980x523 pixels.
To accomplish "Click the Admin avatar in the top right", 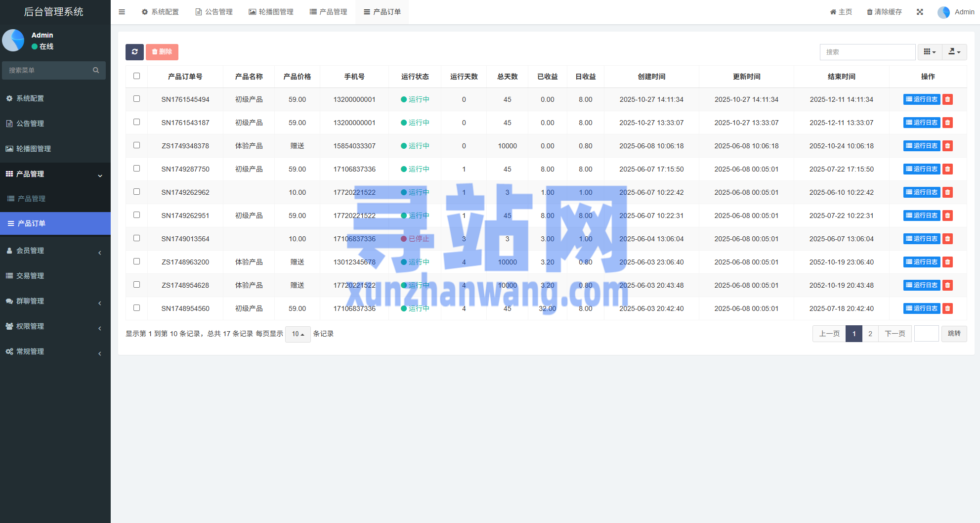I will [x=943, y=12].
